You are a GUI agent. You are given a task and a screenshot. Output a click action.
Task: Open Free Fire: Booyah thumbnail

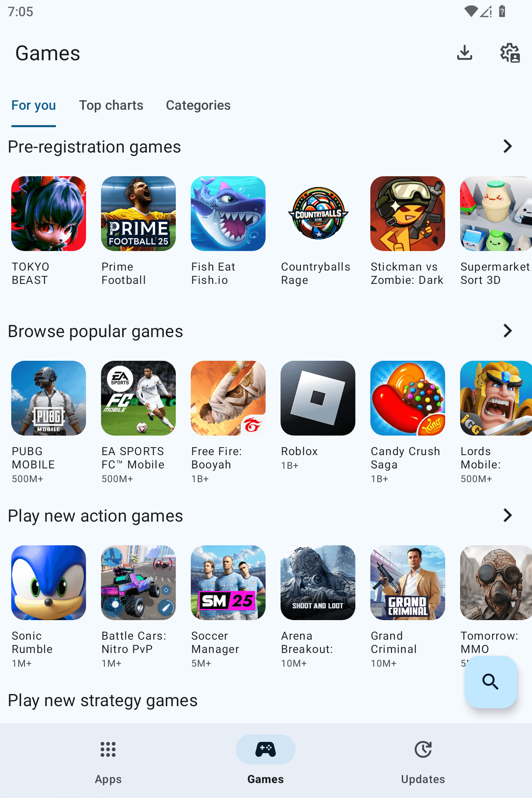(228, 398)
